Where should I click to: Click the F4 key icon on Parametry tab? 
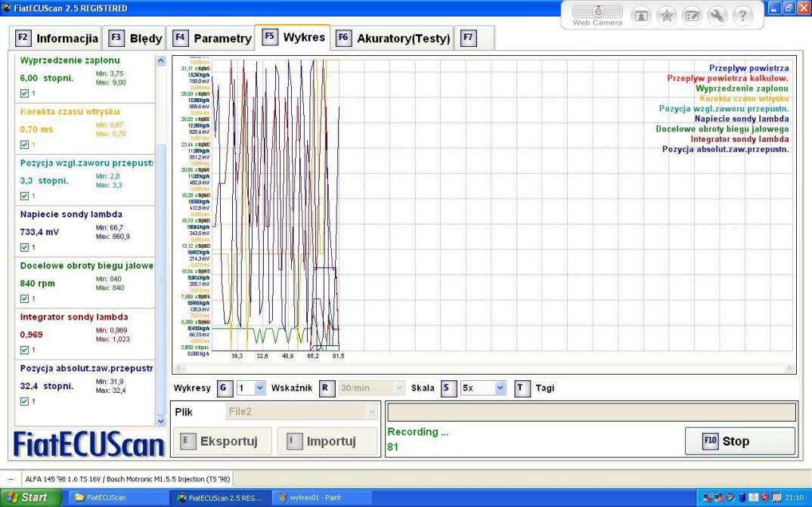180,38
